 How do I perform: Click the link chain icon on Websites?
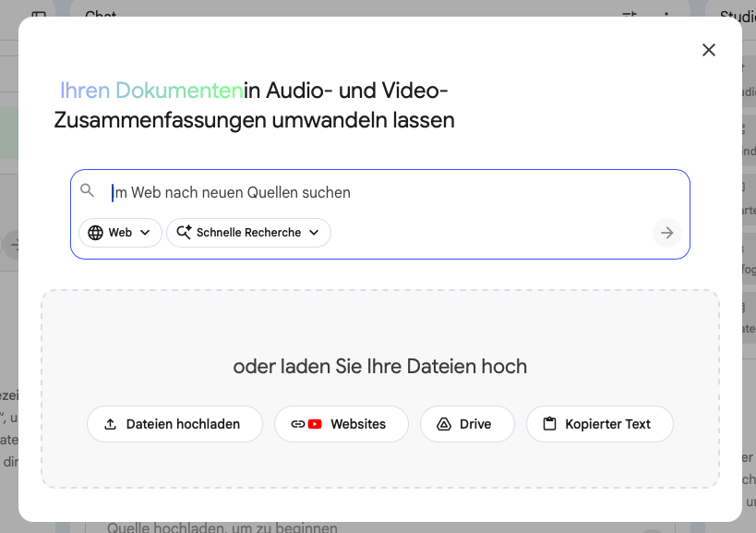pos(297,424)
